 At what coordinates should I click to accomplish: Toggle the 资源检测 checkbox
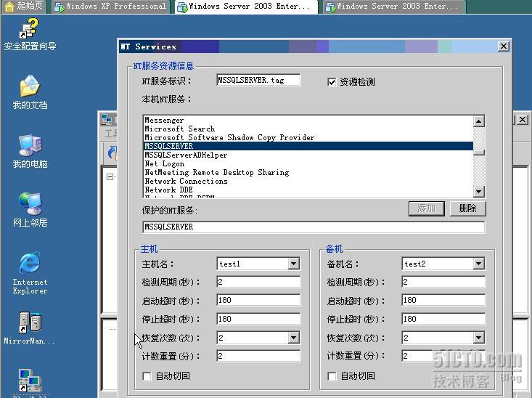pos(332,82)
